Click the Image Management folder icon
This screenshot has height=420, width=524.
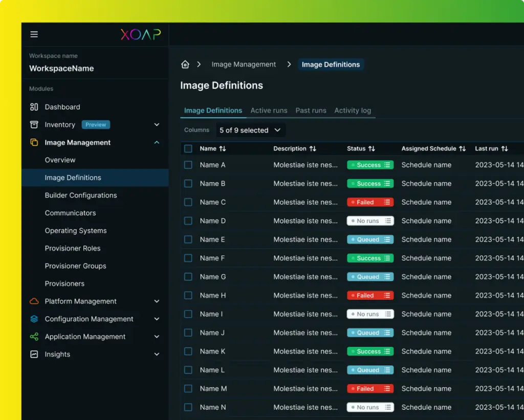click(35, 142)
